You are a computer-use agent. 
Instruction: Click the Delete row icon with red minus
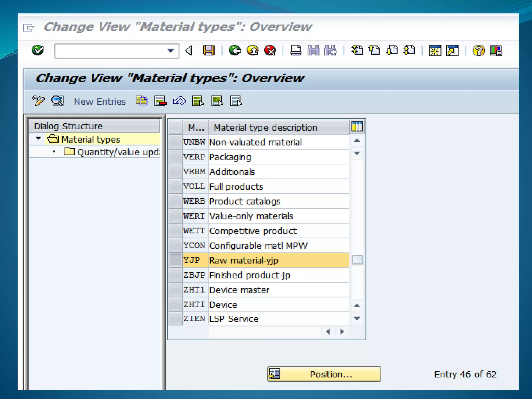(x=160, y=101)
